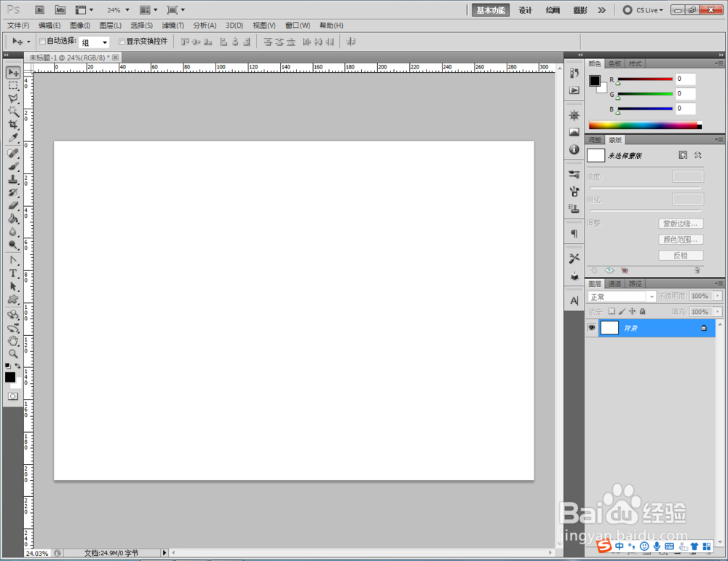Open the Info panel icon

pyautogui.click(x=574, y=149)
